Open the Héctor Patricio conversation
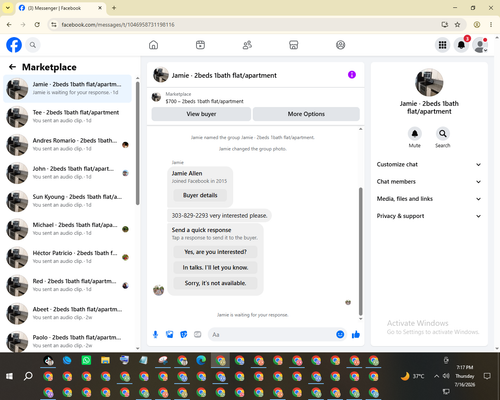This screenshot has width=500, height=400. point(68,257)
